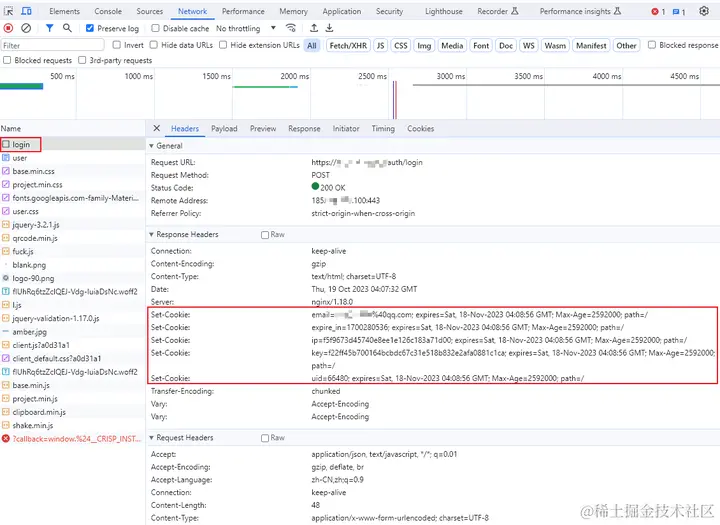The height and width of the screenshot is (525, 720).
Task: Close the request details pane
Action: point(157,129)
